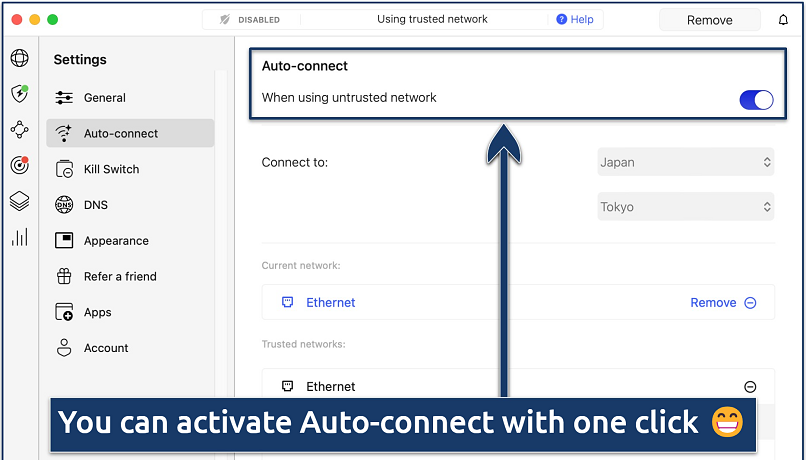The image size is (806, 460).
Task: Click the Help link in status bar
Action: [x=575, y=19]
